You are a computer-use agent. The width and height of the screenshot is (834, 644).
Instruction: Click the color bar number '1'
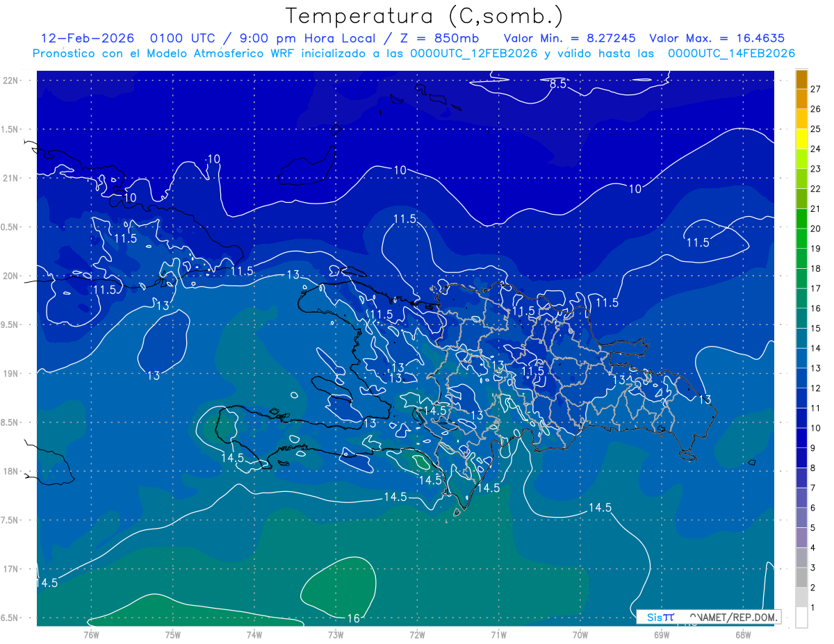(x=813, y=609)
